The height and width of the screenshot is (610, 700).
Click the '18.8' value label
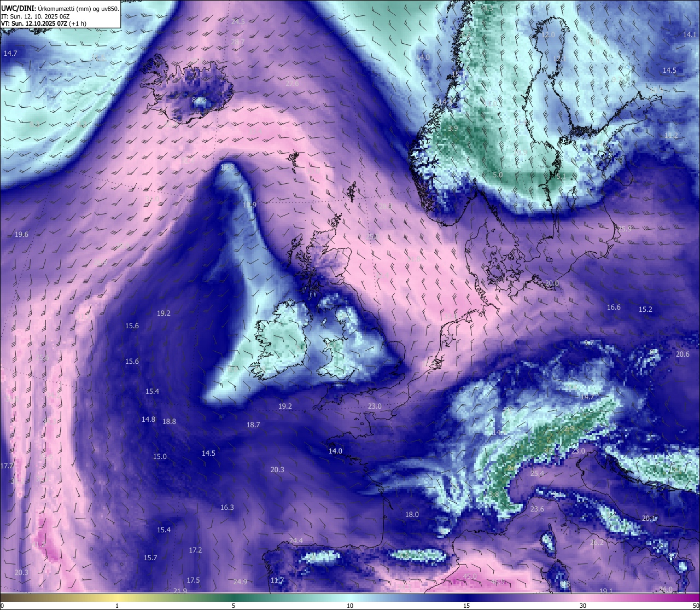click(x=170, y=422)
